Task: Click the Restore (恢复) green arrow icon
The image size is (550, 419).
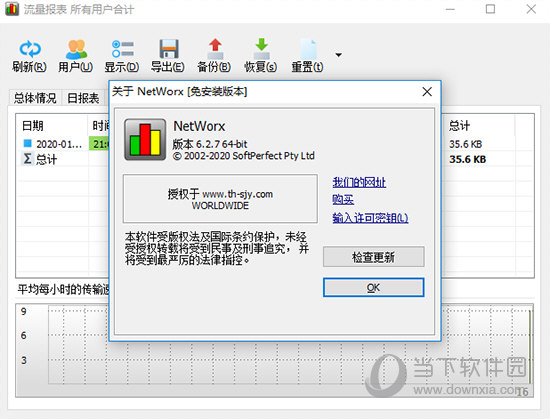Action: pyautogui.click(x=261, y=49)
